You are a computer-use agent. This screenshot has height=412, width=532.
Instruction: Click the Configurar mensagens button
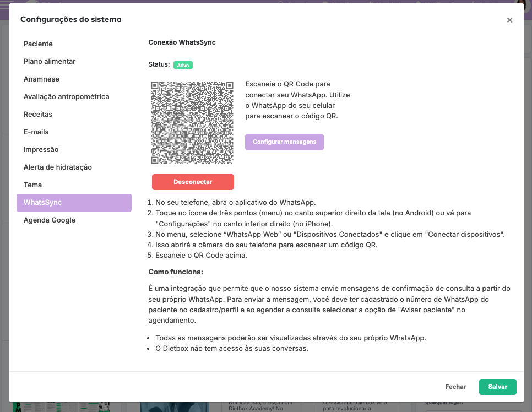[284, 142]
